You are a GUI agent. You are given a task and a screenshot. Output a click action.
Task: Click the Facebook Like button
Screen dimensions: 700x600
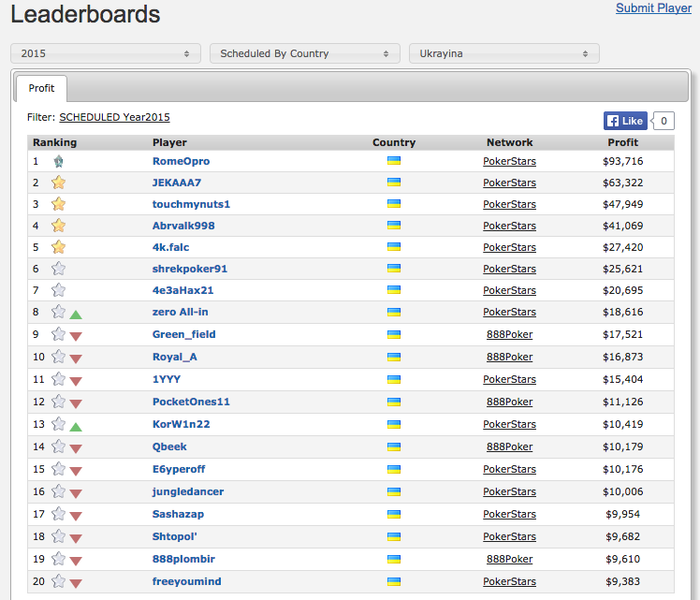625,121
